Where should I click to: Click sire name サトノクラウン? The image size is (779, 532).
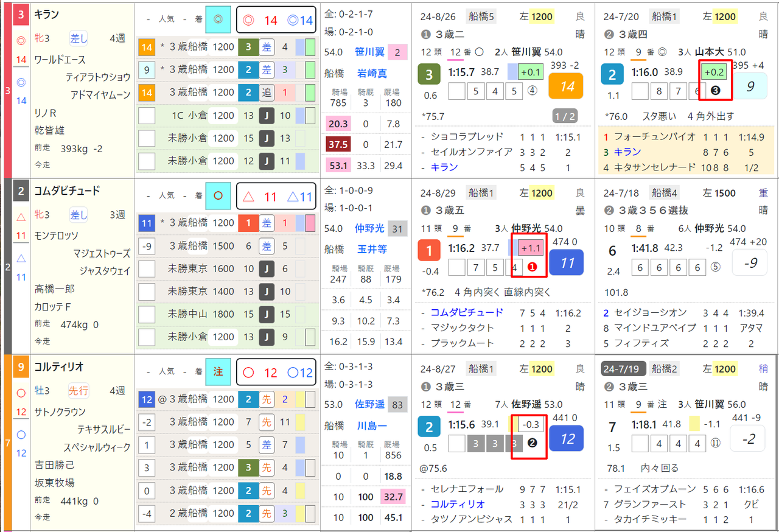click(x=60, y=412)
